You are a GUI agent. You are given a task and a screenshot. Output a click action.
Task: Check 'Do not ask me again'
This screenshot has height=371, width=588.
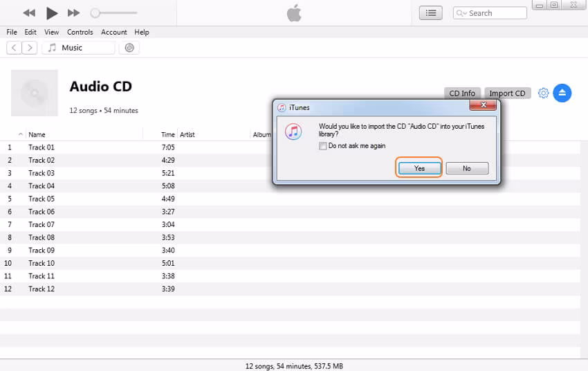[323, 146]
